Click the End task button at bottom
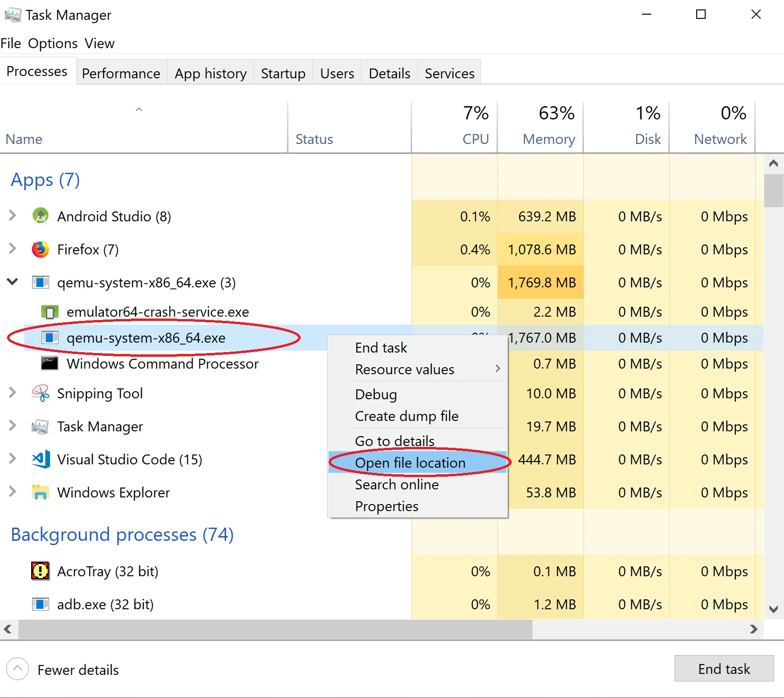Image resolution: width=784 pixels, height=698 pixels. click(724, 668)
